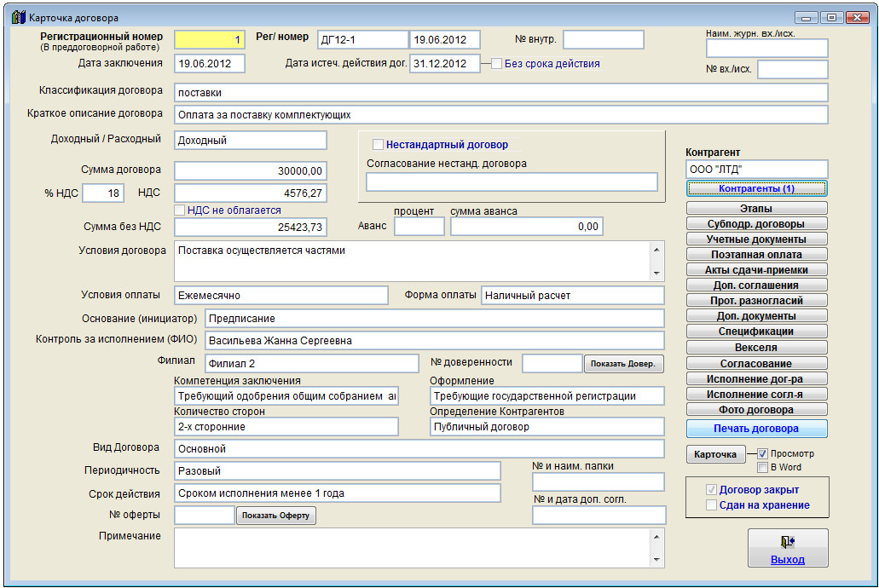
Task: Open 'Спецификации' for this contract
Action: point(756,331)
